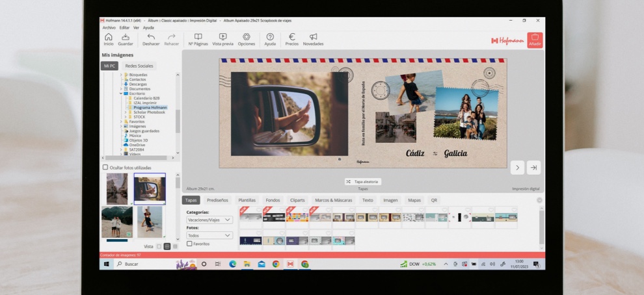The width and height of the screenshot is (644, 295).
Task: Expand the Favoritos folder in tree
Action: [x=121, y=122]
